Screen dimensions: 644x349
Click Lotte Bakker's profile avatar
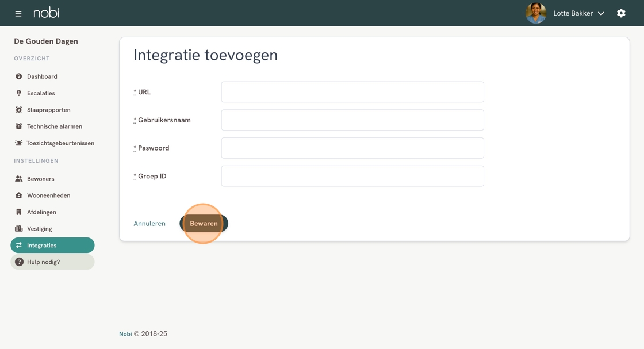point(536,13)
